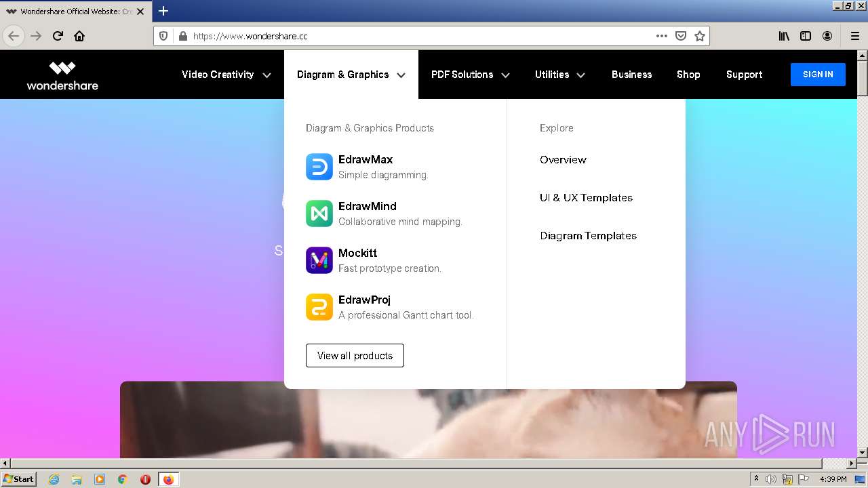
Task: Open the Firefox hamburger menu
Action: click(854, 36)
